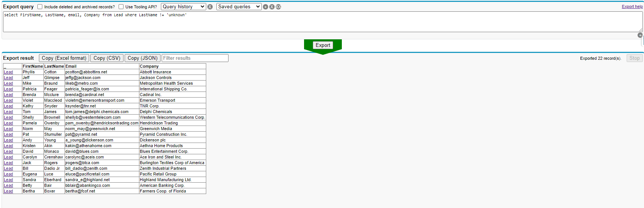
Task: Open the Lead link for Bill Dadio Jr
Action: coord(8,169)
